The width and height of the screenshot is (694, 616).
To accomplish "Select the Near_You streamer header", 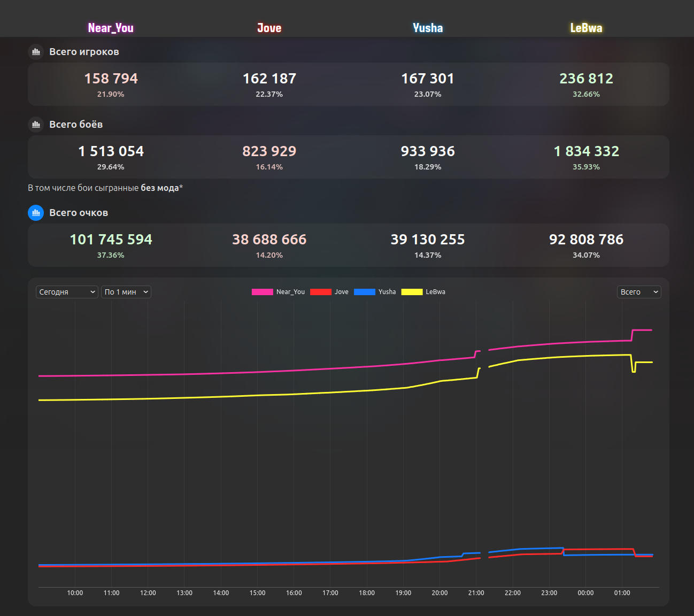I will (111, 28).
